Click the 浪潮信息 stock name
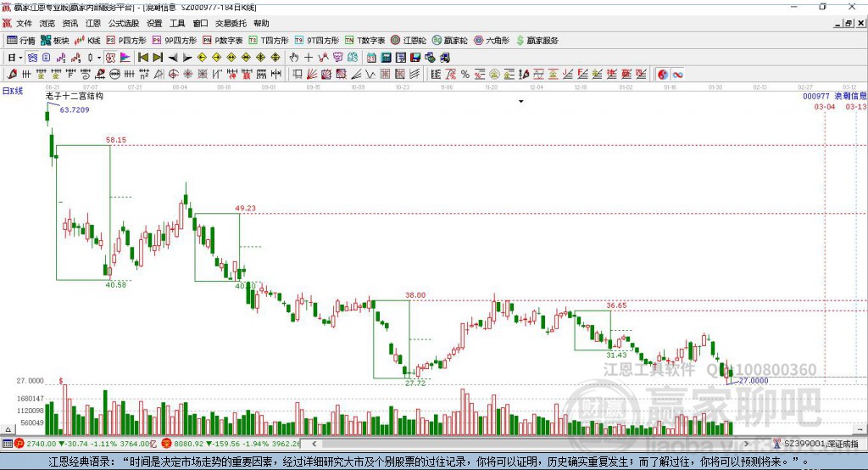The width and height of the screenshot is (868, 470). (x=851, y=97)
